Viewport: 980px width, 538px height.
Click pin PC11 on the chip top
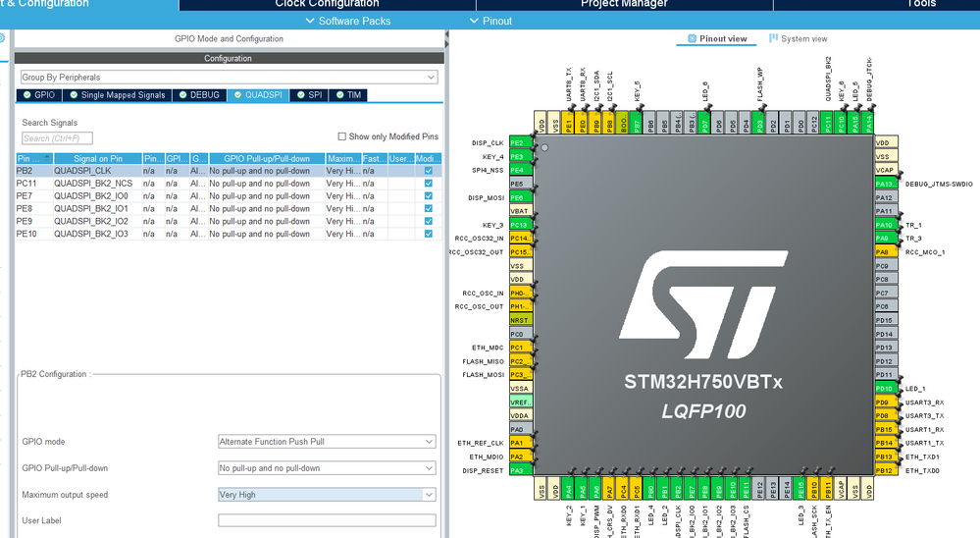(x=828, y=123)
